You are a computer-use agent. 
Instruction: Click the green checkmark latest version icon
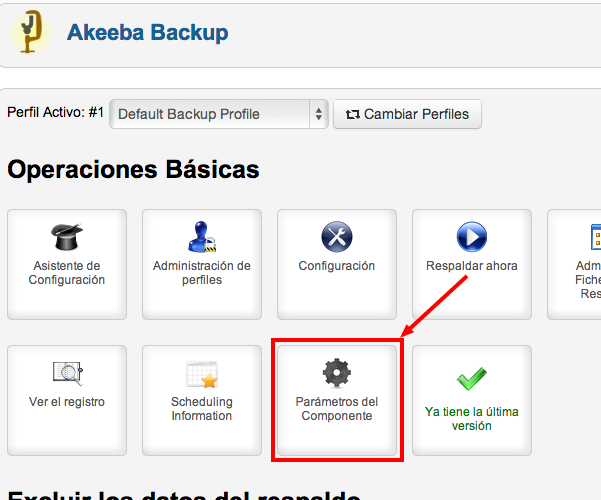(x=472, y=378)
